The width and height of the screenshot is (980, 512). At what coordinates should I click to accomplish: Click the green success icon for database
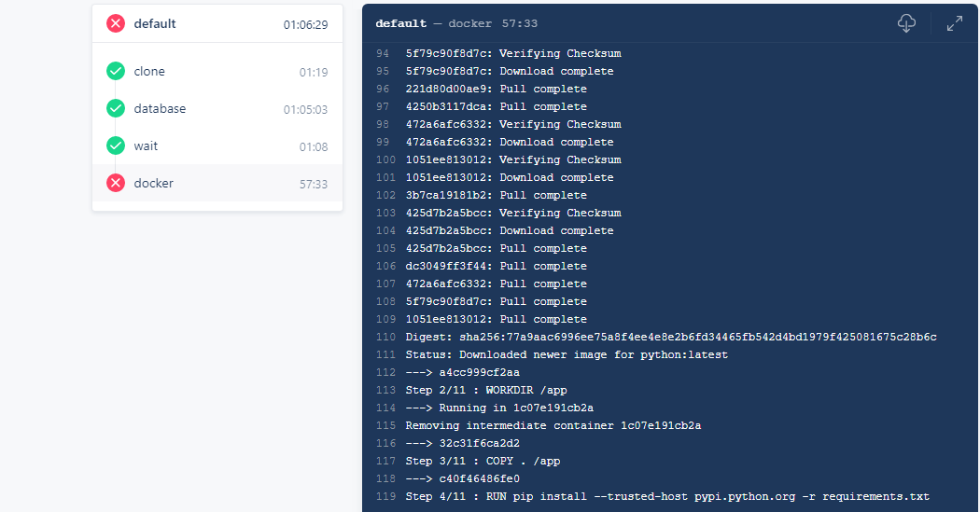tap(116, 108)
